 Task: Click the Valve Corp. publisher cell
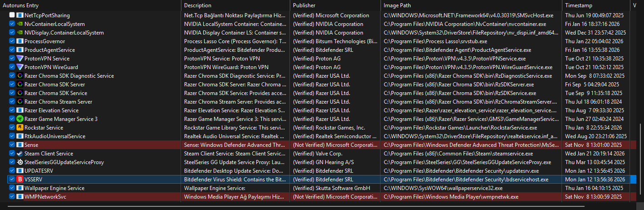coord(335,154)
